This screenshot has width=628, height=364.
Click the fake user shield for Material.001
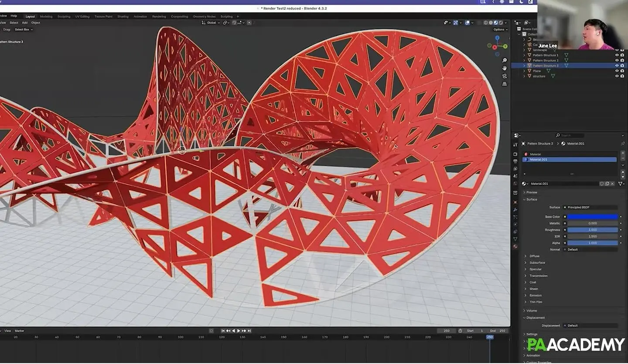point(601,184)
